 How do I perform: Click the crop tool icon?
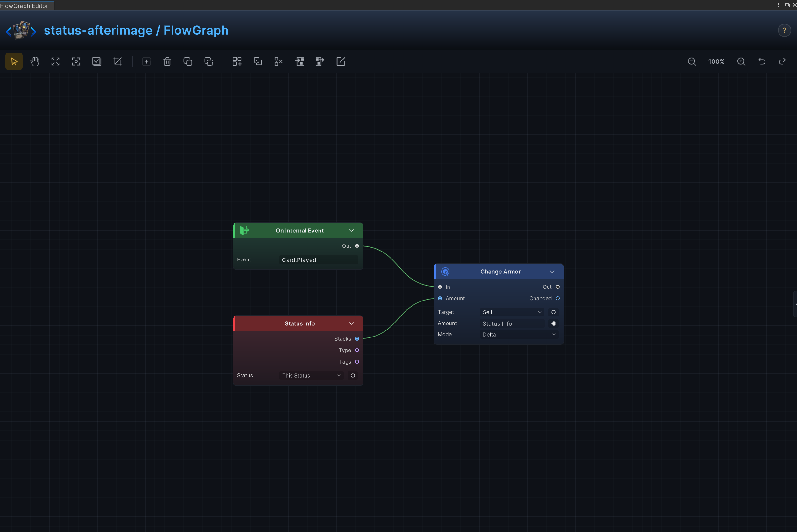coord(118,61)
